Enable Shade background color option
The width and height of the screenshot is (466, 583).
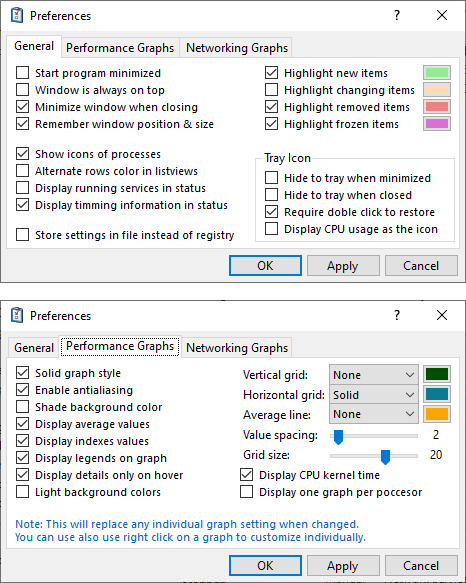pyautogui.click(x=22, y=407)
